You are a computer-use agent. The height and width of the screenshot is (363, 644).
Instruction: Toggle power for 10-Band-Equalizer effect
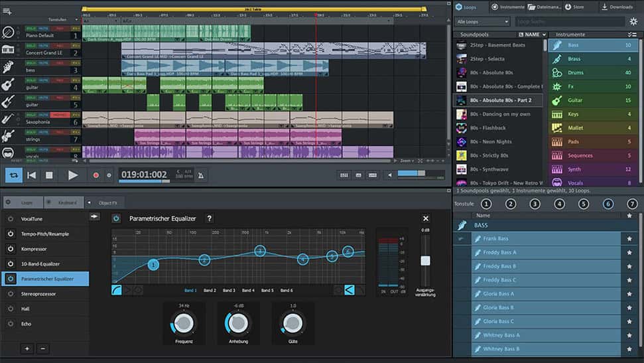tap(10, 264)
